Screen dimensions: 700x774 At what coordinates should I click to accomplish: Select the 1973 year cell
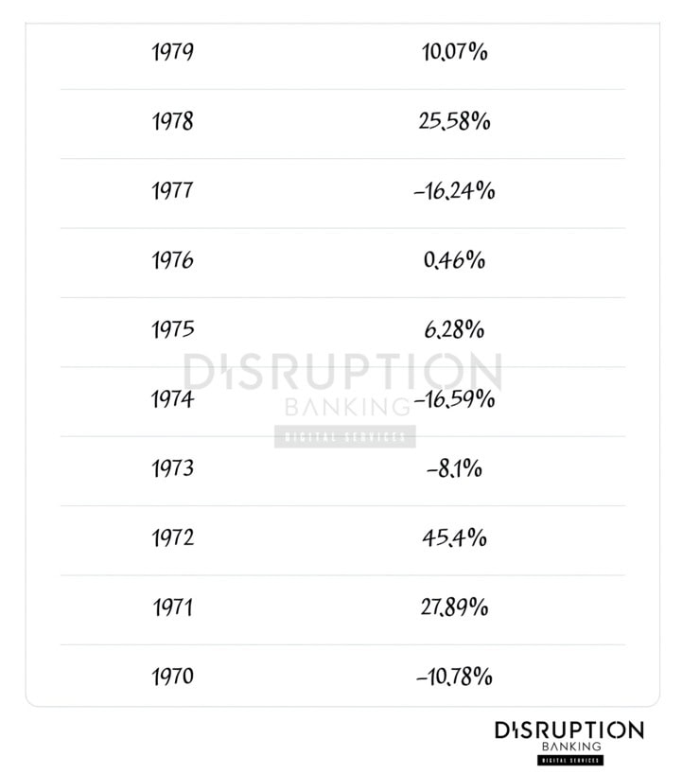point(172,469)
